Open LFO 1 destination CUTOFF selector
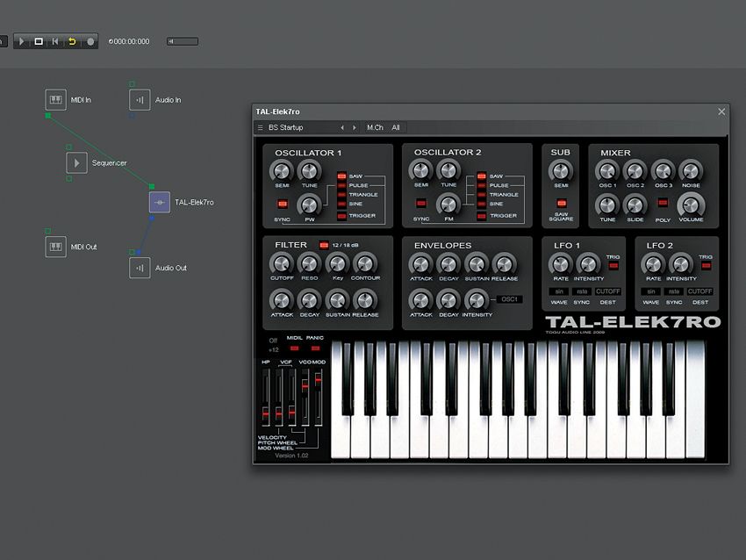This screenshot has height=560, width=746. pos(607,291)
